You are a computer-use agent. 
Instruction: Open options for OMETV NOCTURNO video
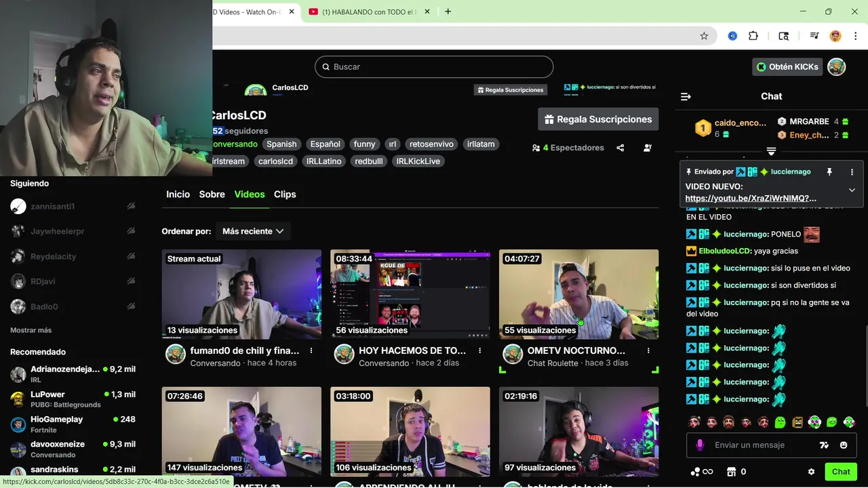648,350
